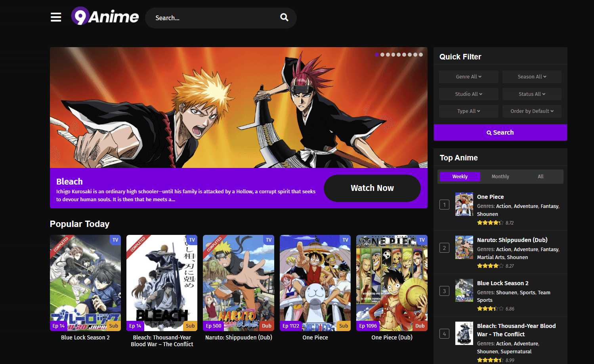Screen dimensions: 594x364
Task: Select the first purple carousel dot
Action: [377, 55]
